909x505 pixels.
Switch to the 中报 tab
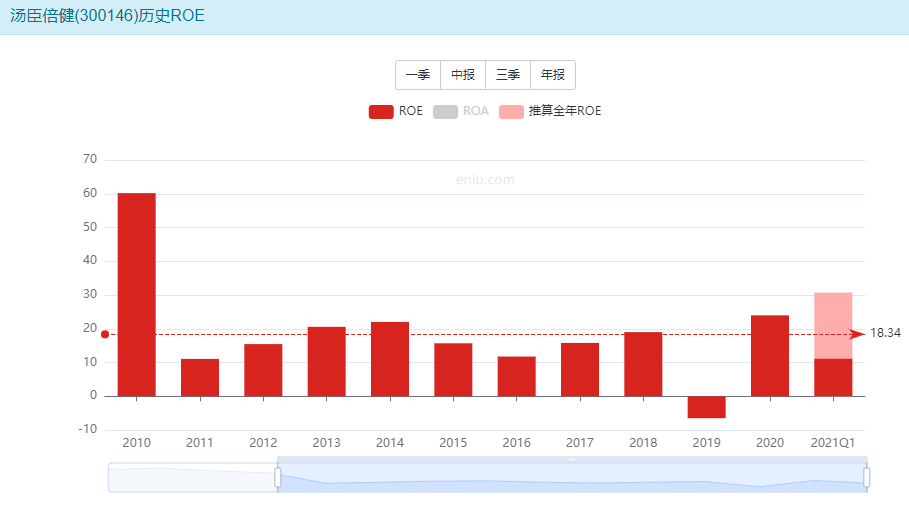click(x=463, y=75)
